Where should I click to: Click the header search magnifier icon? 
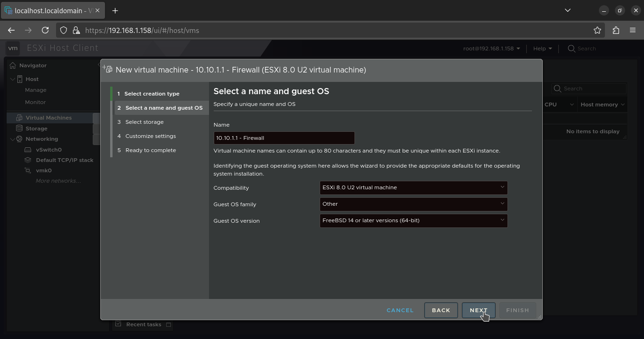pyautogui.click(x=572, y=48)
